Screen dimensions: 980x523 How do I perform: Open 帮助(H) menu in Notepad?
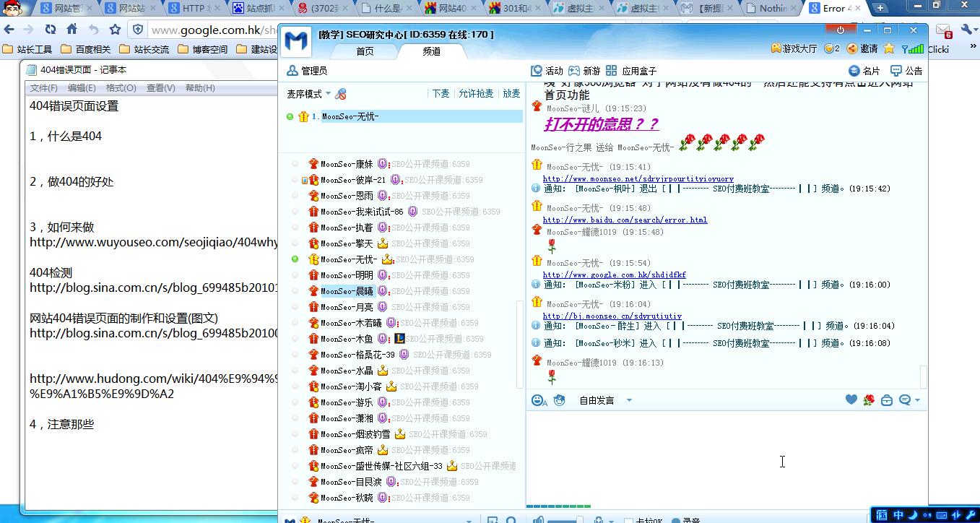pos(200,88)
